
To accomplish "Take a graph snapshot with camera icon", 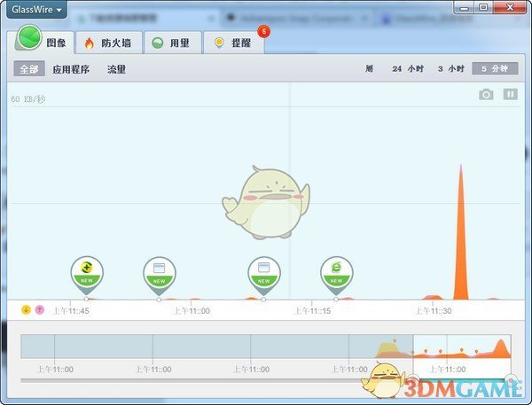I will [486, 95].
